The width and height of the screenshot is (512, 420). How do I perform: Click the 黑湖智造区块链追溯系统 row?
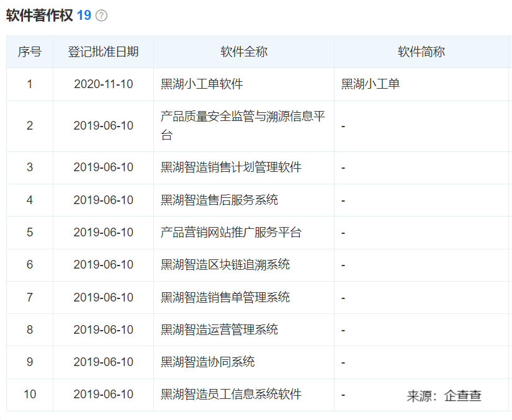(x=225, y=265)
